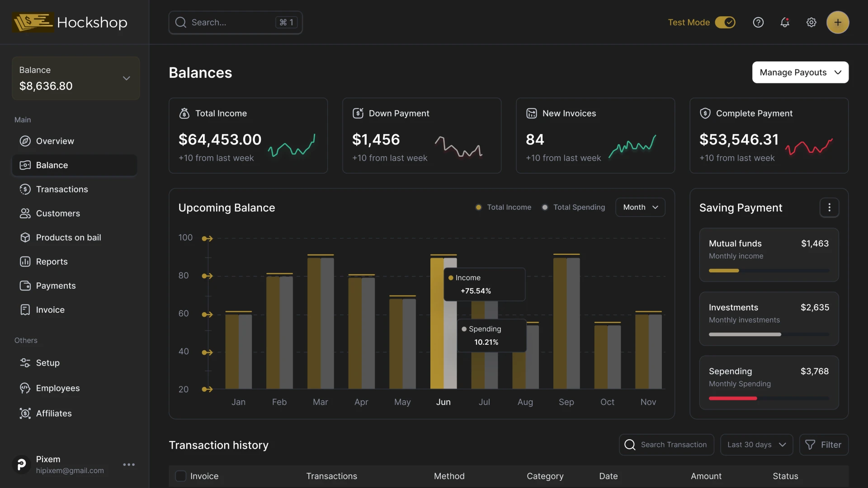Open the settings gear icon
868x488 pixels.
pos(811,22)
